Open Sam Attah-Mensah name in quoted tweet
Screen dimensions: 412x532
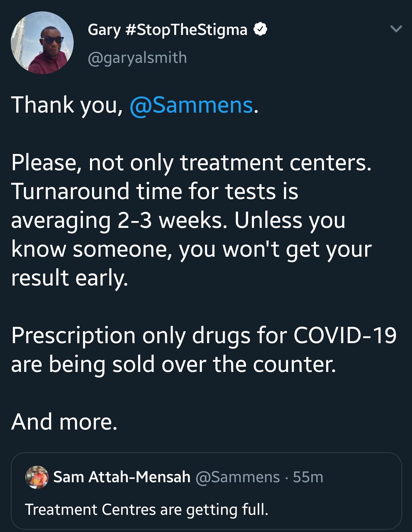122,477
